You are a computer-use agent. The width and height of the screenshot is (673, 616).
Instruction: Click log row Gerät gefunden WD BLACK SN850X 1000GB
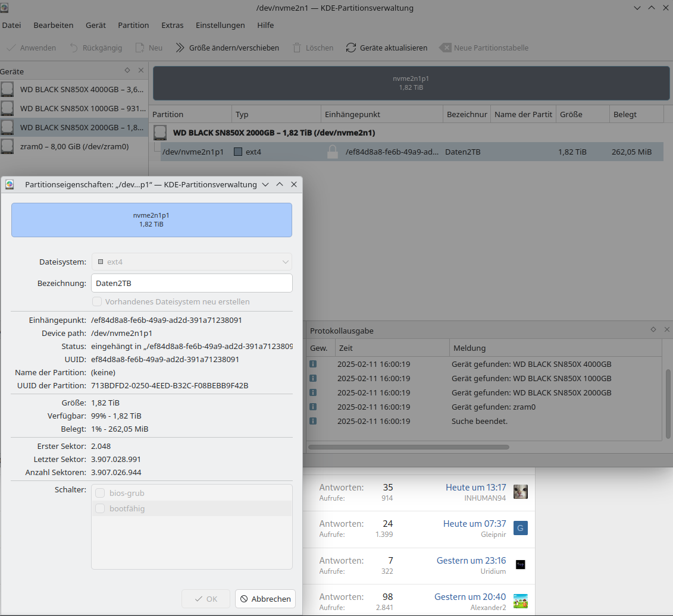click(x=484, y=378)
